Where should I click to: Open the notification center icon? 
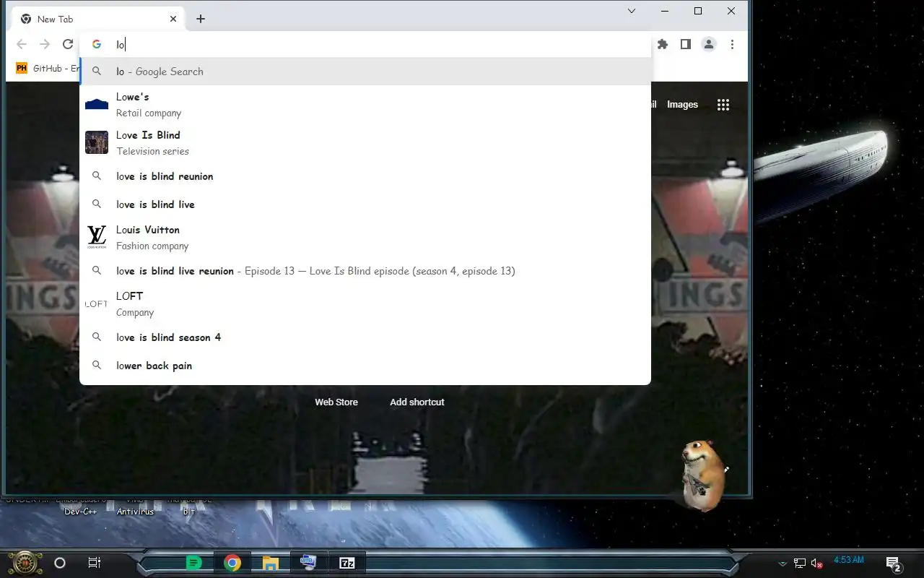(x=894, y=564)
